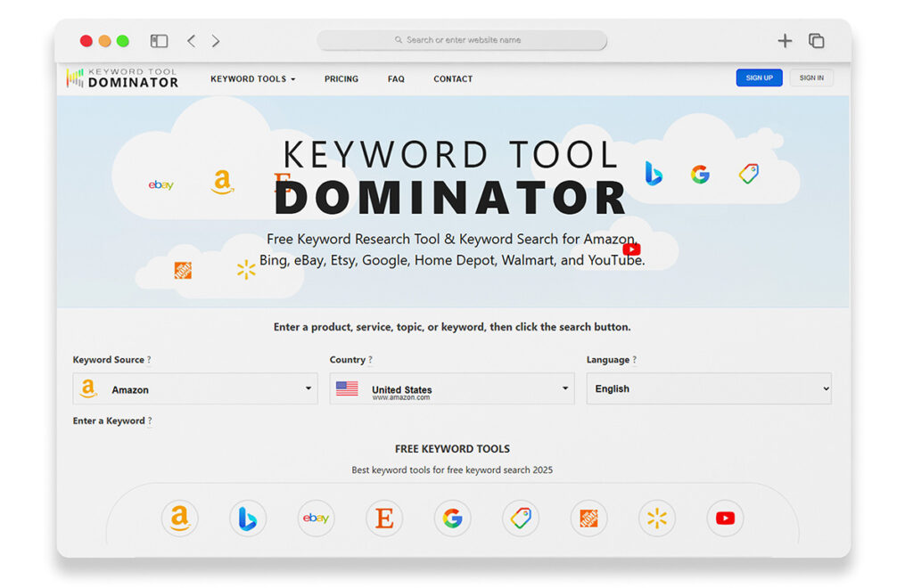913x588 pixels.
Task: Click the Keyword Tool Dominator logo
Action: pyautogui.click(x=122, y=78)
